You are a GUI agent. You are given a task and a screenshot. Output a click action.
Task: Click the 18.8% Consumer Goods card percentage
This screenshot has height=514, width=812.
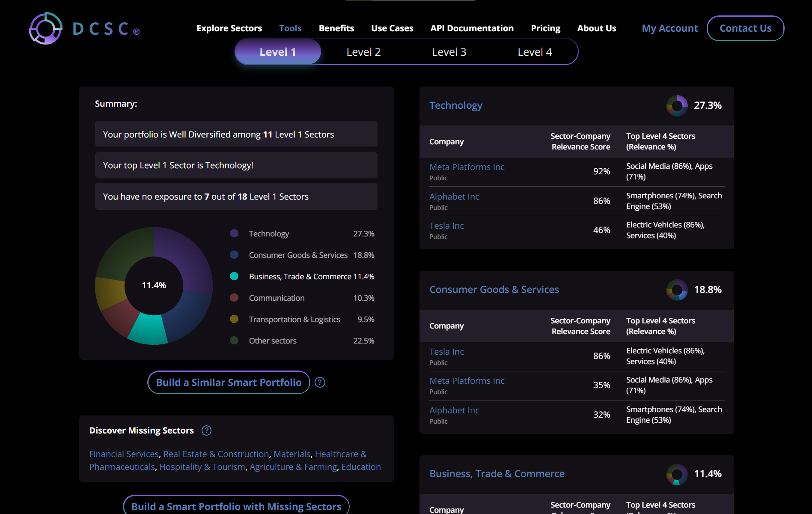pos(708,290)
